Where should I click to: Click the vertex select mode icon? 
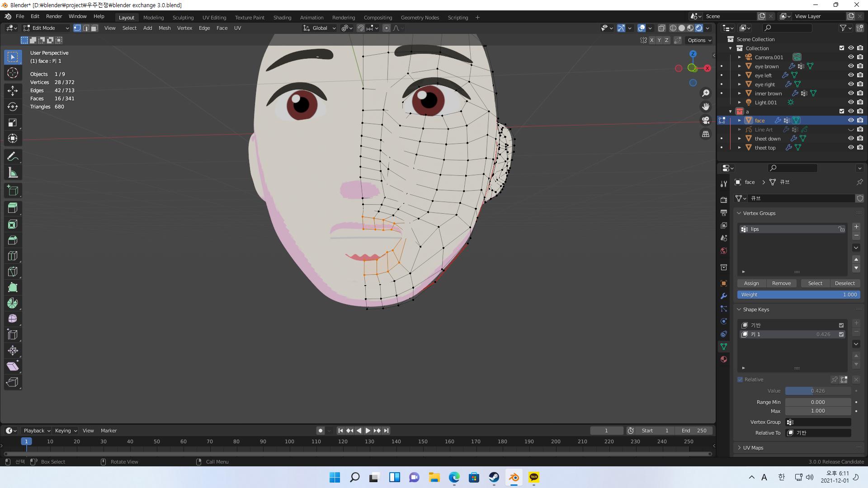76,28
